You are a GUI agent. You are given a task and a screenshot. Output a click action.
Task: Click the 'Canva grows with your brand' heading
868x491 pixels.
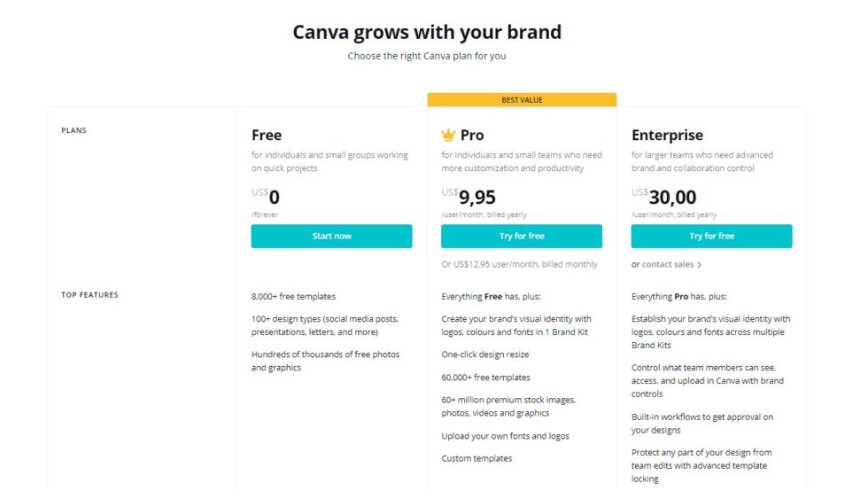pyautogui.click(x=427, y=32)
